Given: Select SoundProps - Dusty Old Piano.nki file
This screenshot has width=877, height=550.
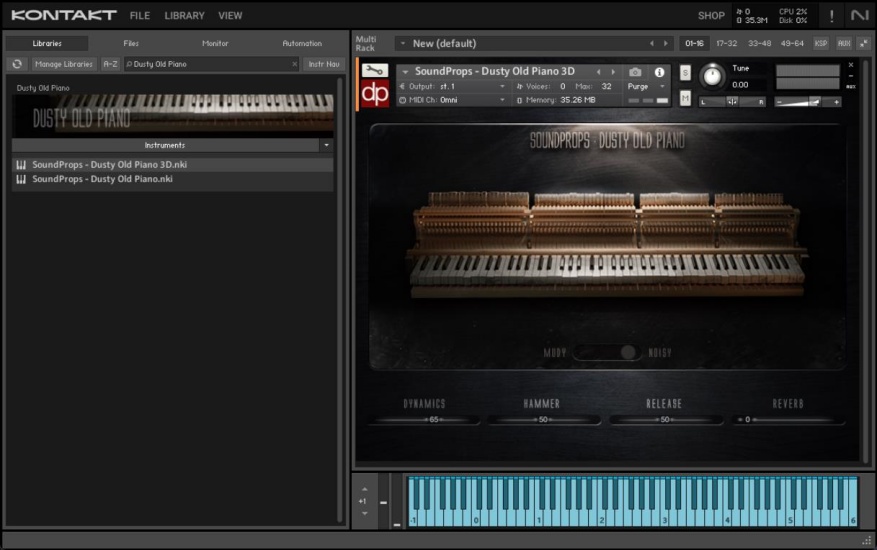Looking at the screenshot, I should [x=102, y=179].
